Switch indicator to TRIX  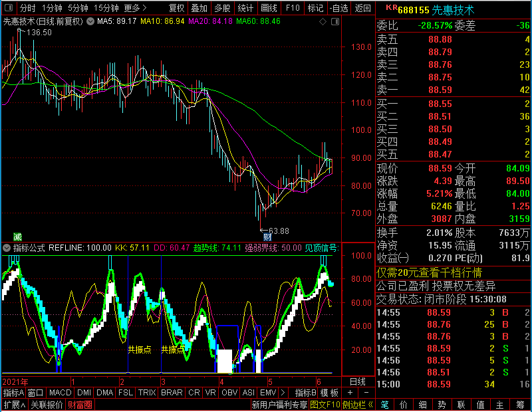tap(147, 393)
